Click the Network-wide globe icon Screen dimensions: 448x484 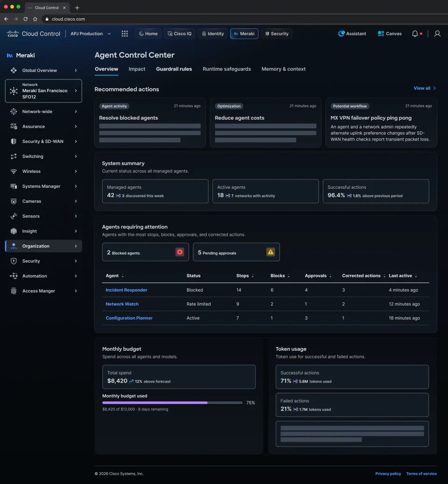[x=14, y=112]
